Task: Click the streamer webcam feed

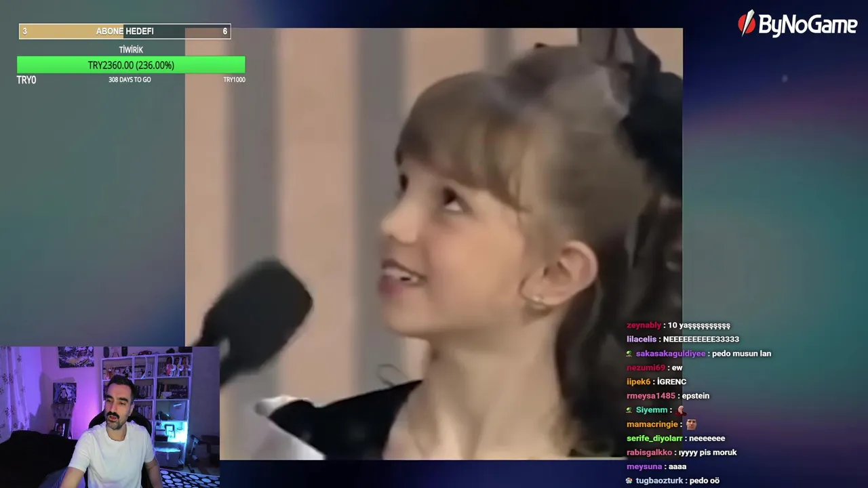Action: click(110, 417)
